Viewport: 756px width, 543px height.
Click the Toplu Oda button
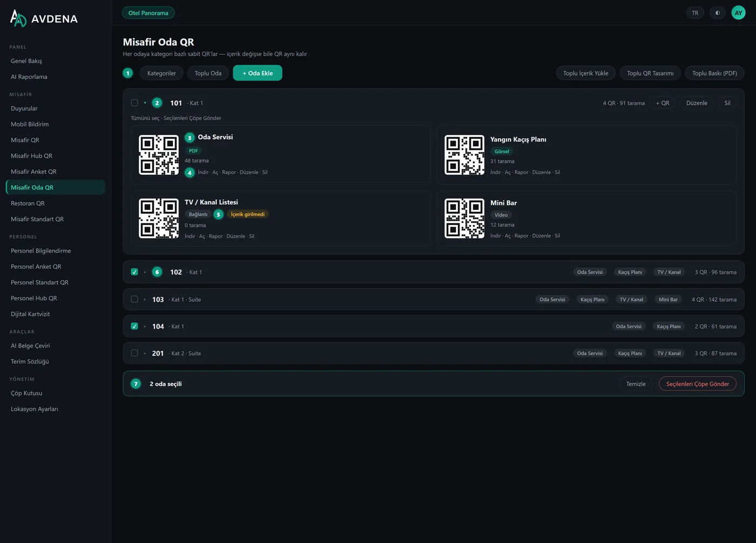pos(208,73)
